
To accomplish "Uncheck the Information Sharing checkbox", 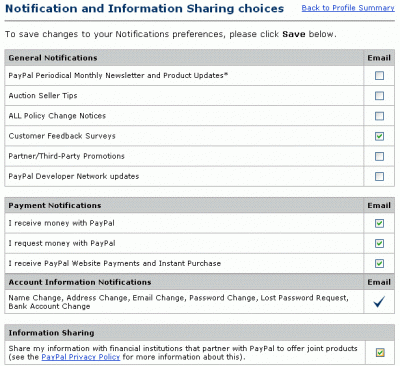I will [380, 352].
